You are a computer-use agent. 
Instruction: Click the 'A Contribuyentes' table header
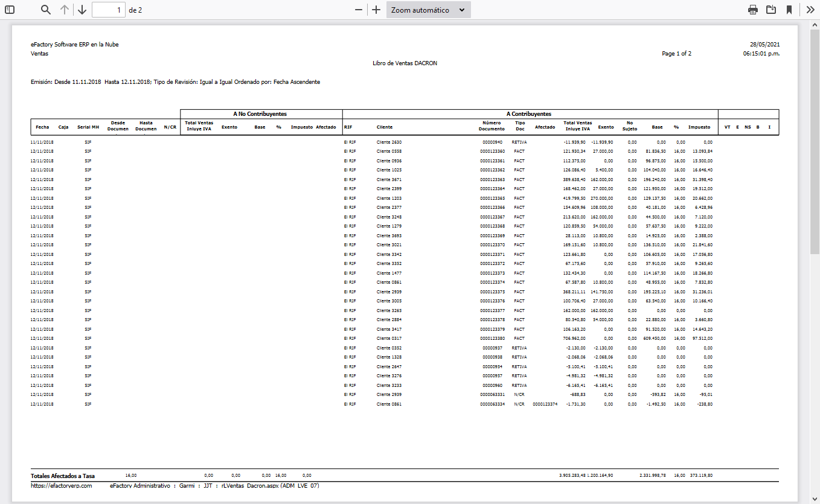(530, 113)
